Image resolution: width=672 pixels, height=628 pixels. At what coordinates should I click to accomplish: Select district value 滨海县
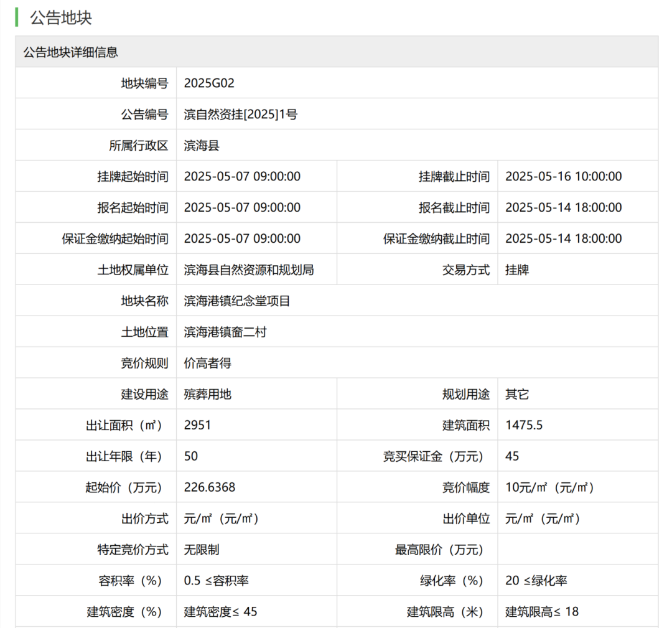202,146
